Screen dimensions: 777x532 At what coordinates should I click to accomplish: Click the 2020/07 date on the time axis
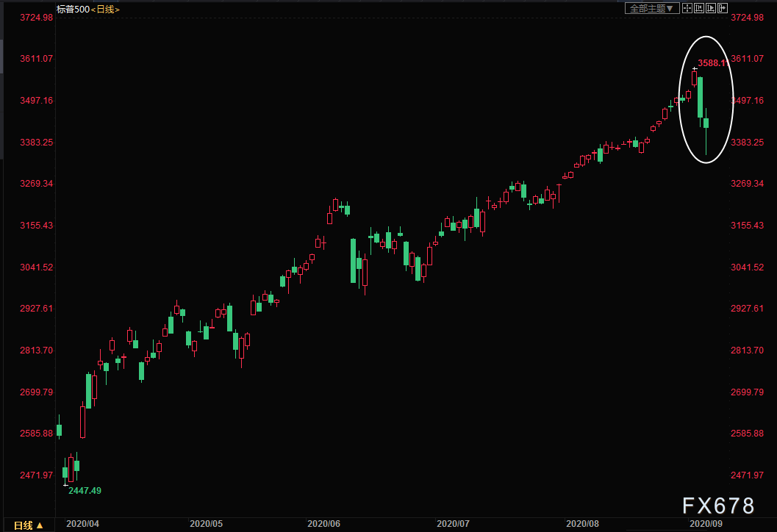(x=453, y=524)
